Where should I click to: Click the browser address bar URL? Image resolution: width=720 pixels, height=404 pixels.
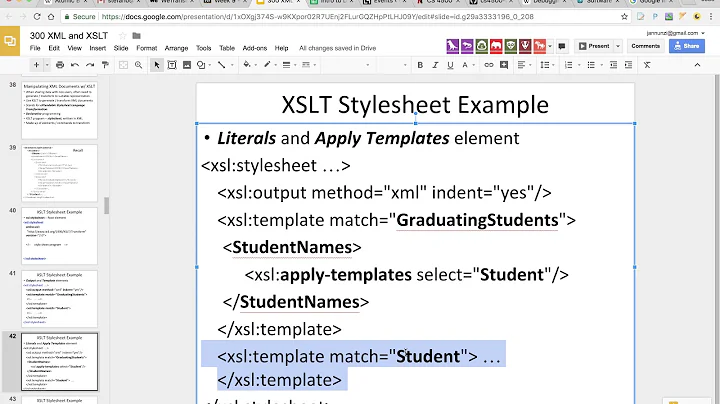point(317,17)
